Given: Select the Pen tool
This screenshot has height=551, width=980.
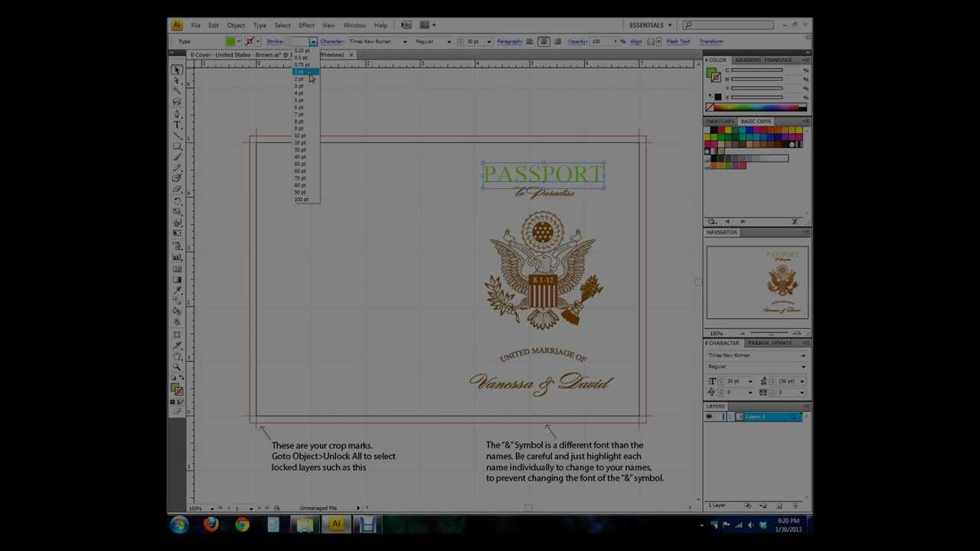Looking at the screenshot, I should tap(177, 113).
